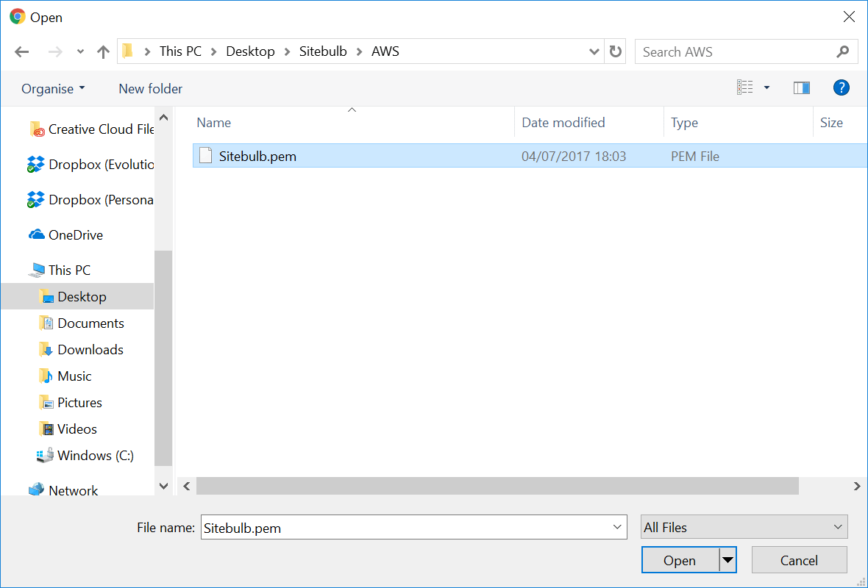This screenshot has width=868, height=588.
Task: Expand the chevron after This PC in path
Action: 213,52
